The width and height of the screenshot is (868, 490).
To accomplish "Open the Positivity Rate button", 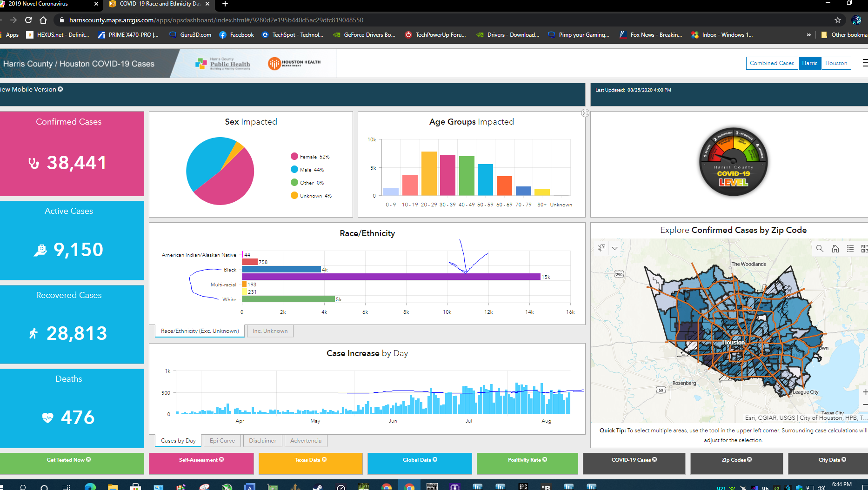I will [x=527, y=464].
